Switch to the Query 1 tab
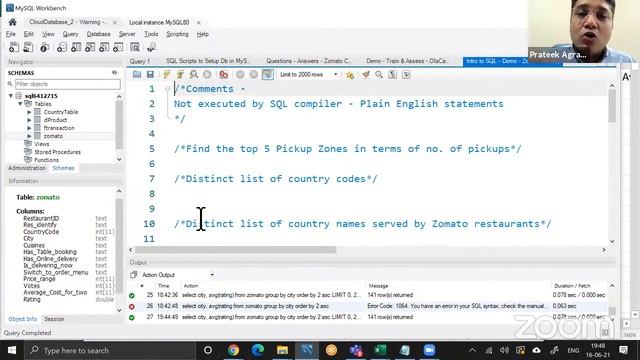The image size is (640, 360). click(140, 61)
